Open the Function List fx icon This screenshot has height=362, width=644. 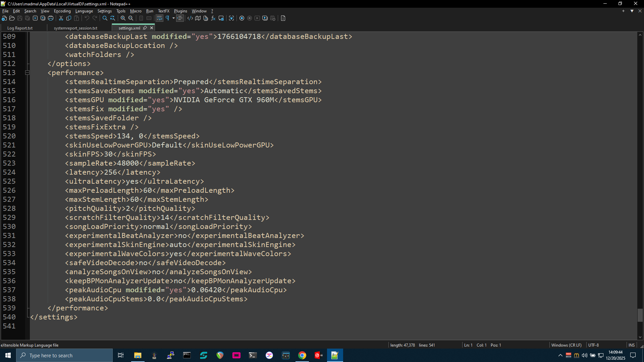point(213,18)
